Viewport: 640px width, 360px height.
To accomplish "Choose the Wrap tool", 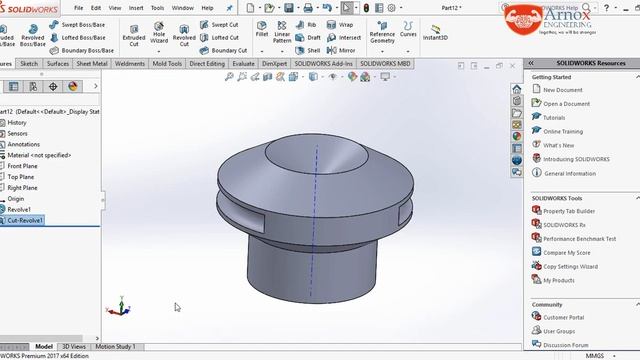I will point(340,24).
